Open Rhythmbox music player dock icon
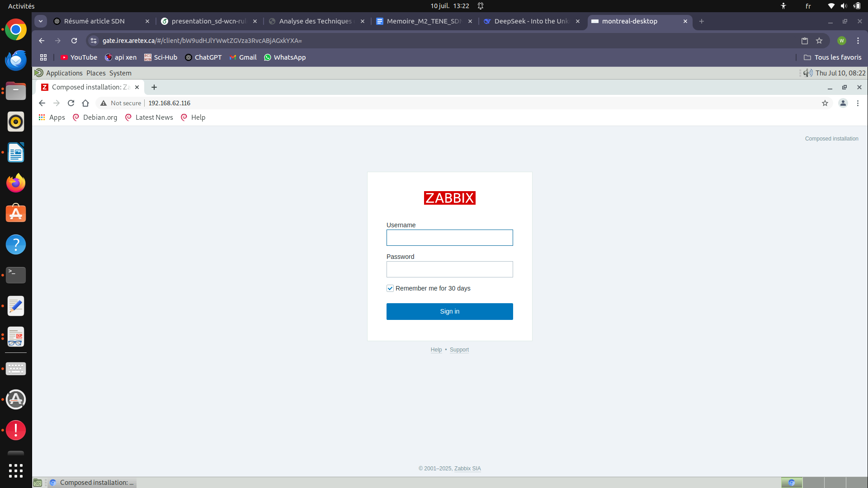The height and width of the screenshot is (488, 868). click(x=16, y=122)
